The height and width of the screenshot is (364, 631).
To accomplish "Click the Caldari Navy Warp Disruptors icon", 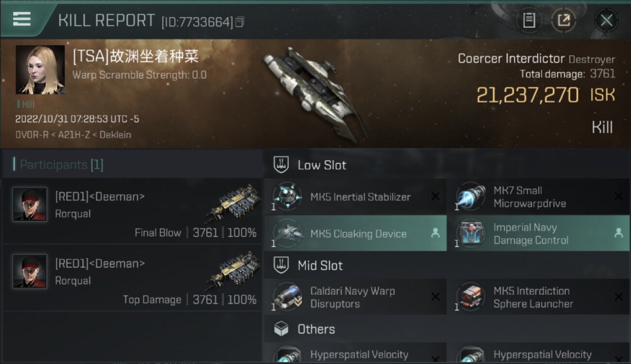I will [287, 297].
